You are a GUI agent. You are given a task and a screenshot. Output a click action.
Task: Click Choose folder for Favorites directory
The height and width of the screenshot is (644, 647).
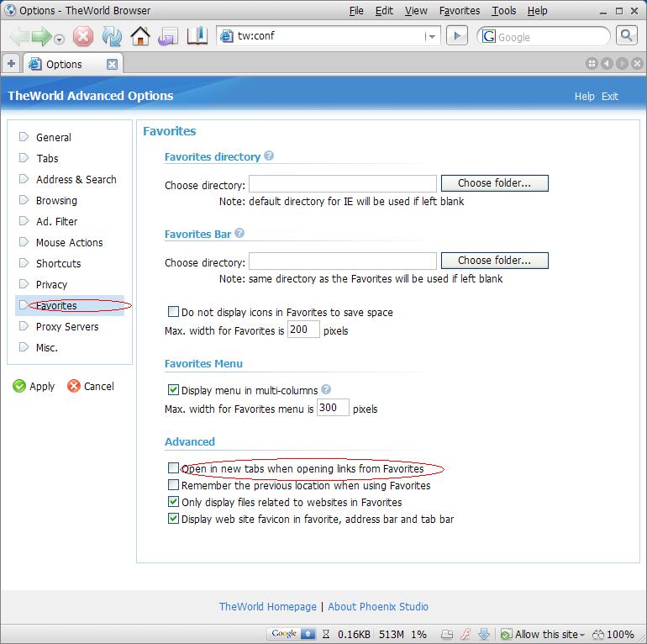[494, 183]
